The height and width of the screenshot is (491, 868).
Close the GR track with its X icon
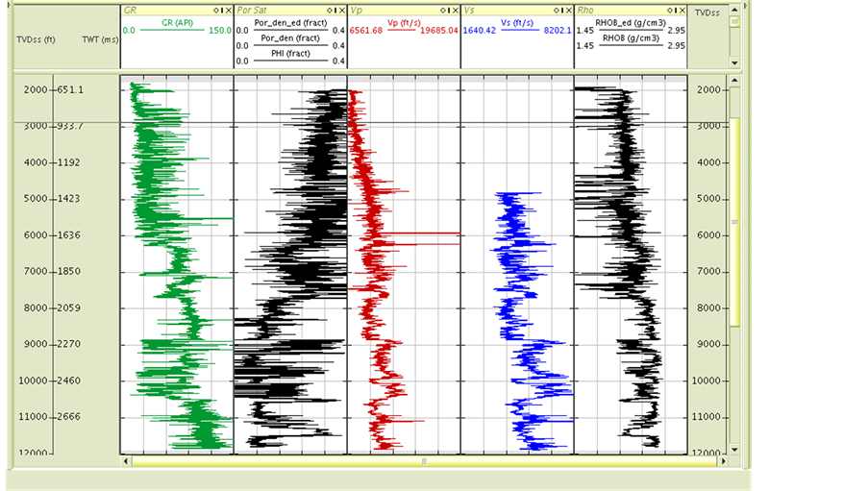click(228, 10)
